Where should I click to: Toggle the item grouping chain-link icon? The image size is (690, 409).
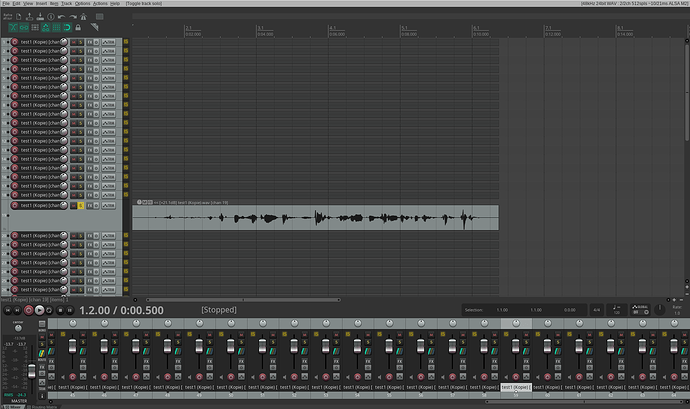tap(24, 27)
